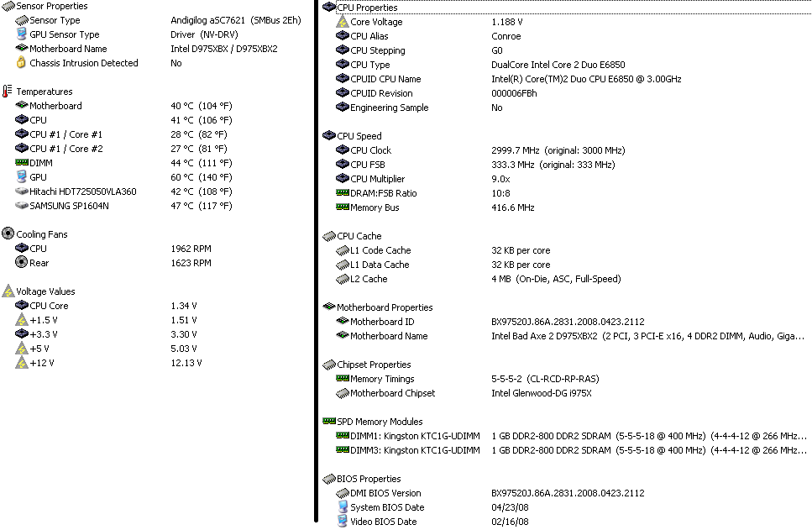This screenshot has height=530, width=812.
Task: Click the Hitachi HDT725050VLA360 drive icon
Action: (x=21, y=192)
